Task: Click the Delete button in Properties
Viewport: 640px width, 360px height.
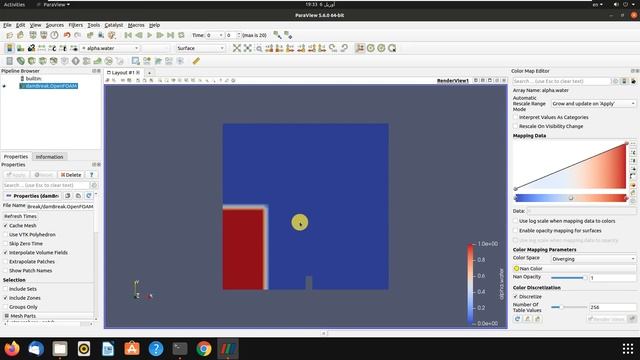Action: point(71,175)
